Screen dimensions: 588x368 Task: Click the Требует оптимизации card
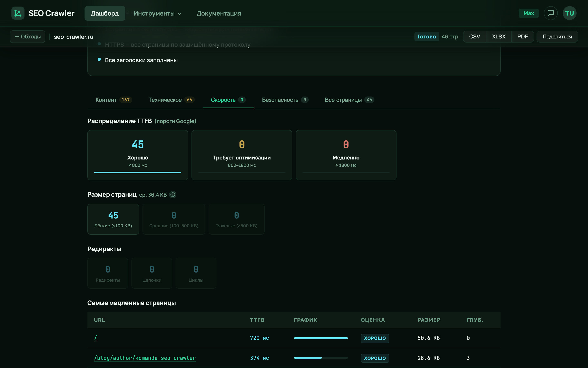(242, 155)
